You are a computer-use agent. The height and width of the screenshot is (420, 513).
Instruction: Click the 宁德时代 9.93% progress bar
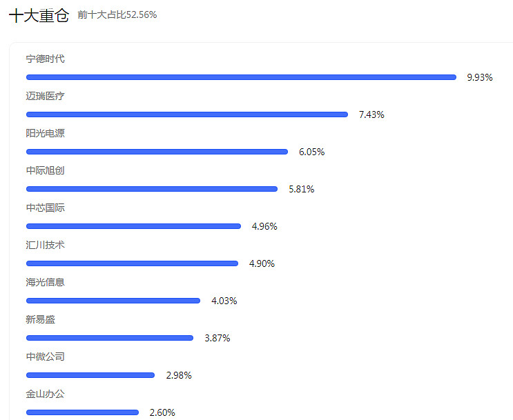[x=241, y=77]
